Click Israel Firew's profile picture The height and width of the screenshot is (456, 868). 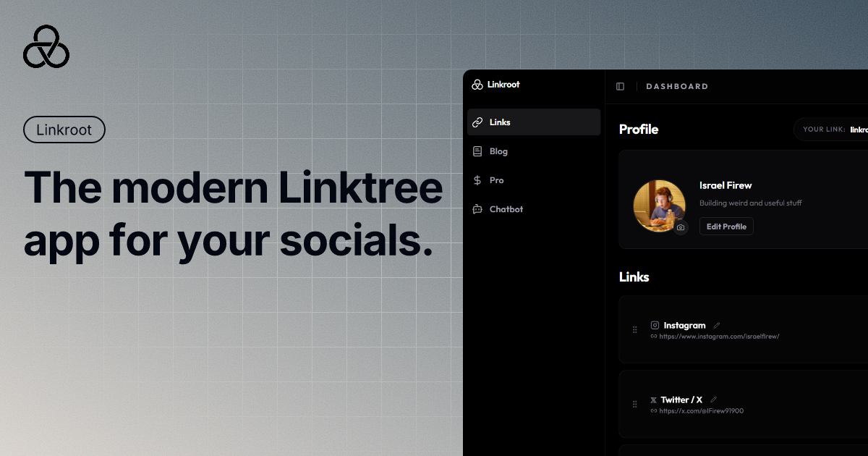pos(659,205)
